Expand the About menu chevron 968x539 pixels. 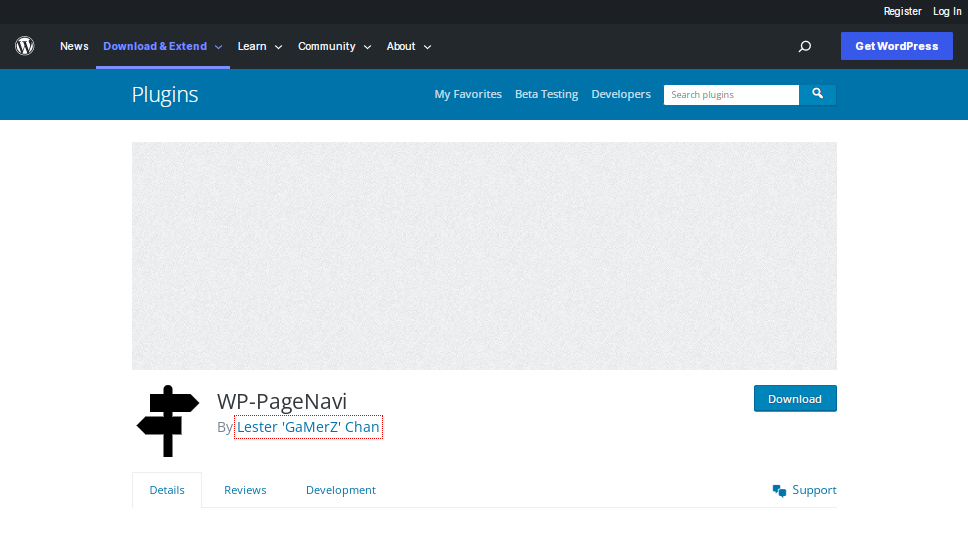(427, 47)
